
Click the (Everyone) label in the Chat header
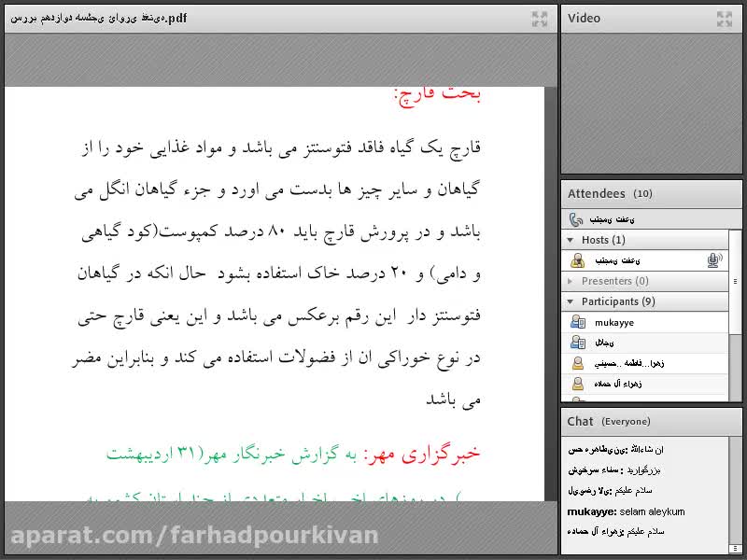(626, 422)
